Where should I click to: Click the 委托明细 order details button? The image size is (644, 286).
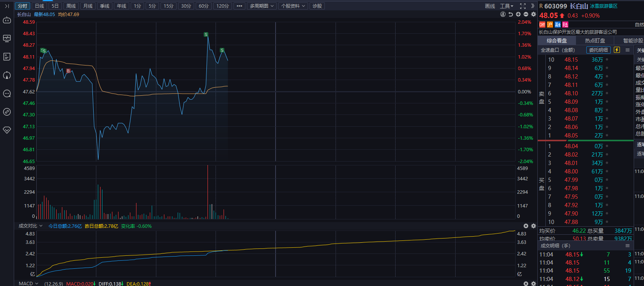point(599,50)
